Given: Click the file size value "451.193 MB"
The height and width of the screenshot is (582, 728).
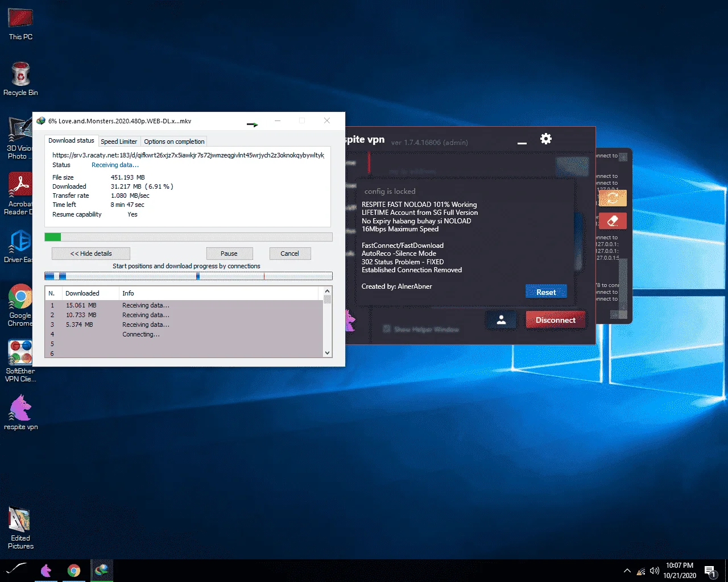Looking at the screenshot, I should click(x=127, y=177).
